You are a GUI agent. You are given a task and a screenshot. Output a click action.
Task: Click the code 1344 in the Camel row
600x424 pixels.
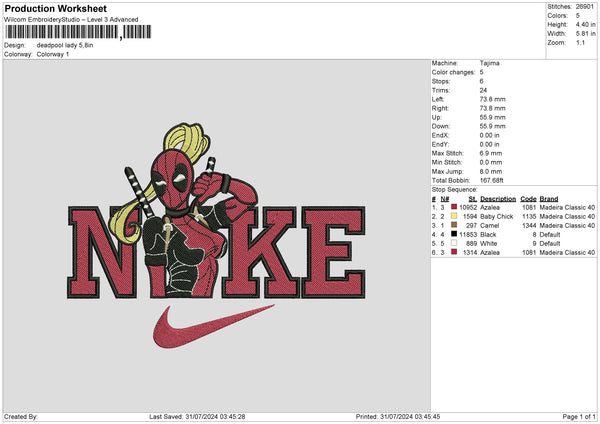pos(529,225)
